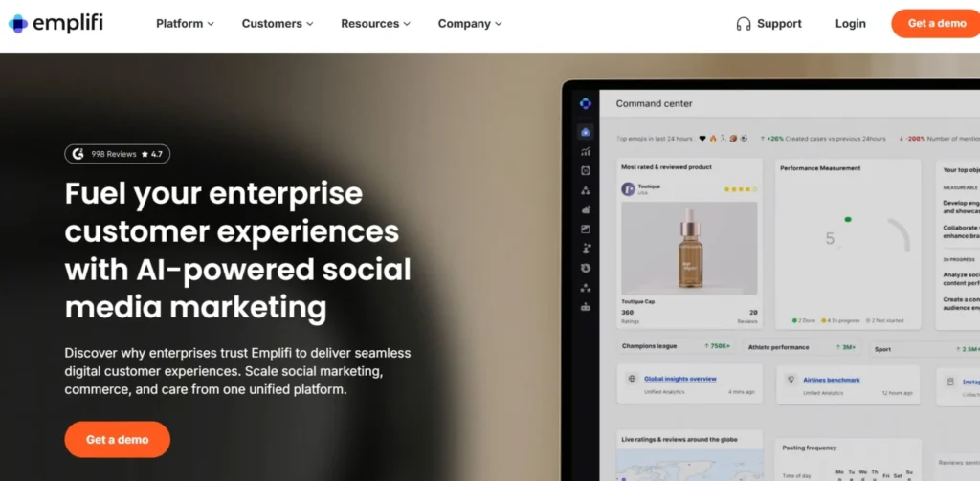Click the +26% Created cases text

[823, 139]
